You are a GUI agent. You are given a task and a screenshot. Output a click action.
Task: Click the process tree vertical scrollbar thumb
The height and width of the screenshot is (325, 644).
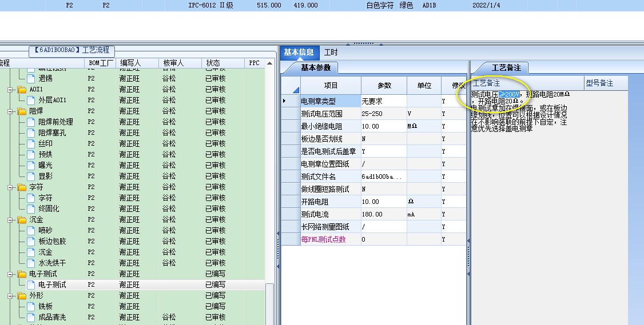[x=269, y=304]
